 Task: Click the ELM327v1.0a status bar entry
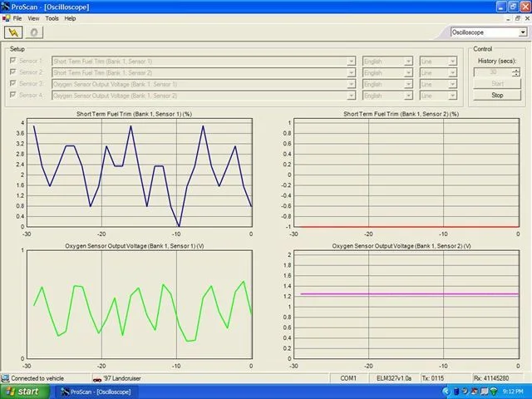click(394, 378)
